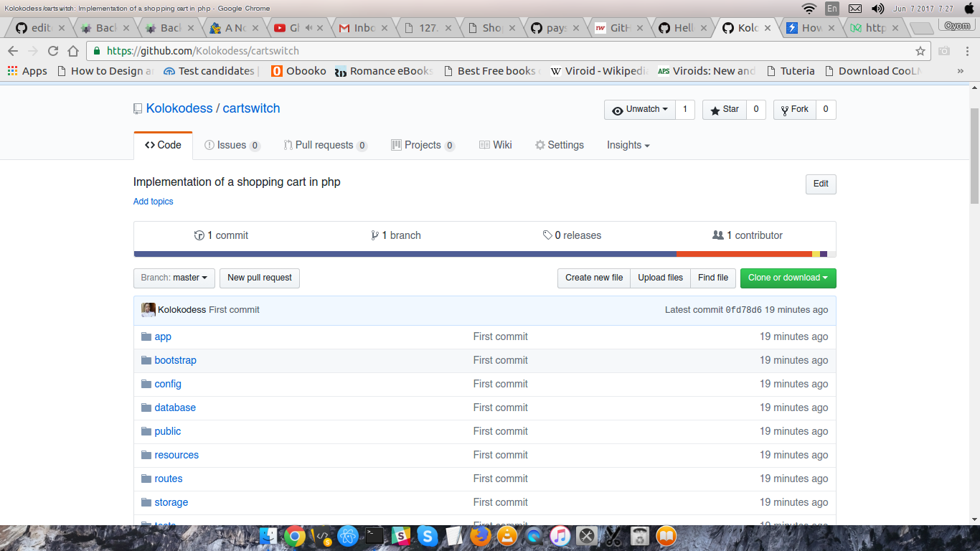Expand the Unwatch dropdown
The width and height of the screenshot is (980, 551).
(x=639, y=110)
